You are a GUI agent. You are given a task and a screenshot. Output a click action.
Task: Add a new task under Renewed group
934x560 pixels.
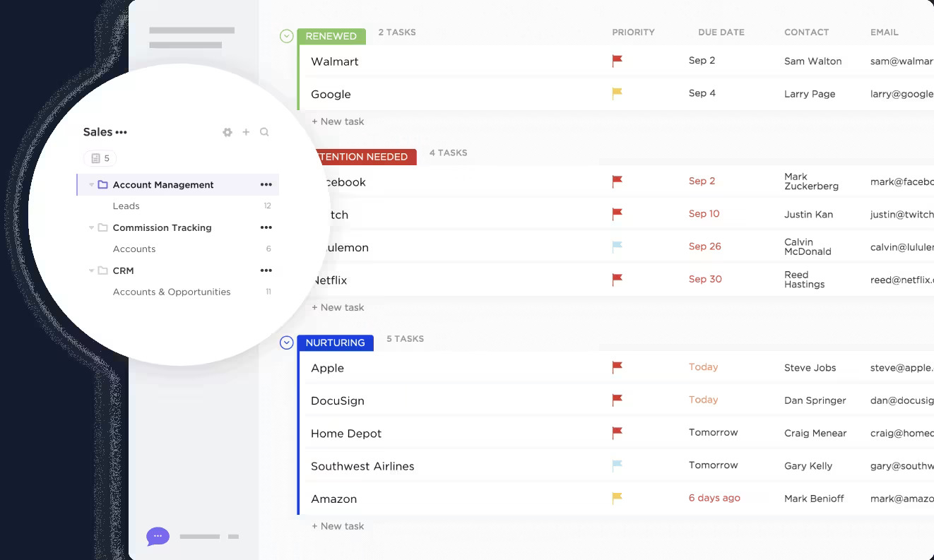click(x=338, y=121)
